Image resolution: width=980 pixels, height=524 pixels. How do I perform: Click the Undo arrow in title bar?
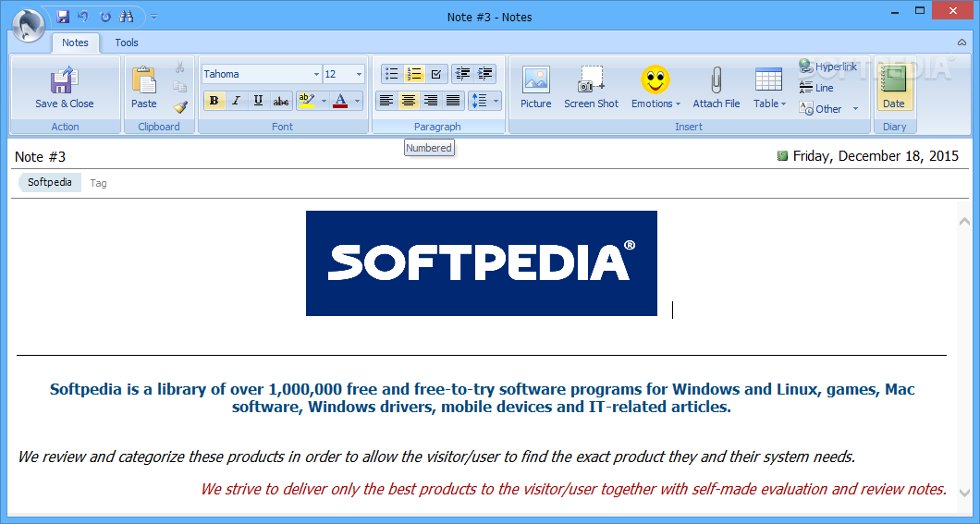pyautogui.click(x=83, y=17)
